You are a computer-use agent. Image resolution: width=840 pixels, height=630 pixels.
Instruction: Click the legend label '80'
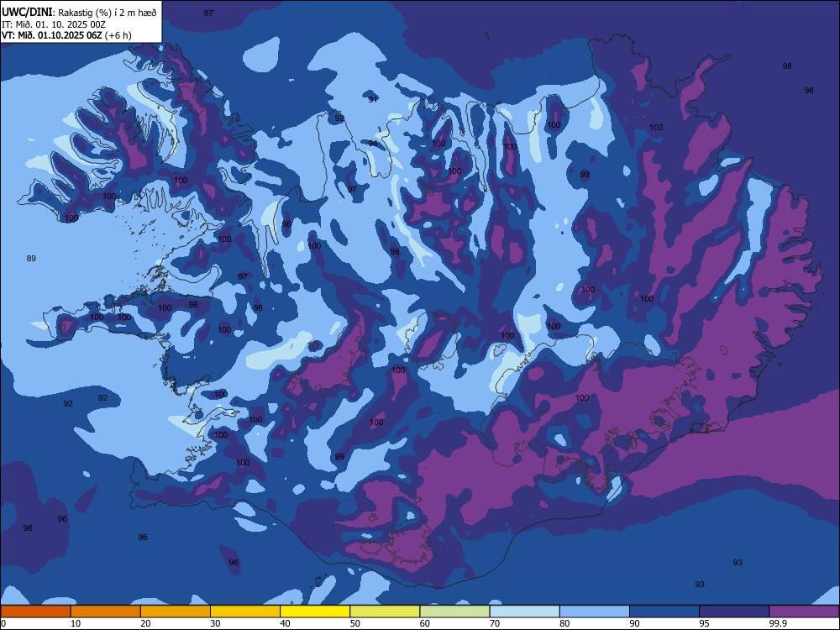point(565,623)
